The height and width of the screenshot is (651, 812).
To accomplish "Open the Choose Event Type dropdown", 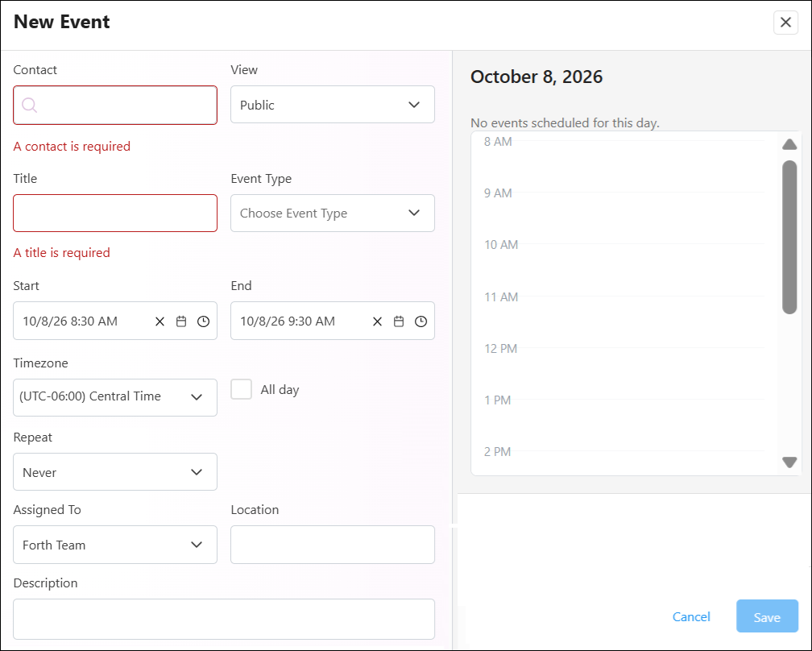I will tap(333, 213).
